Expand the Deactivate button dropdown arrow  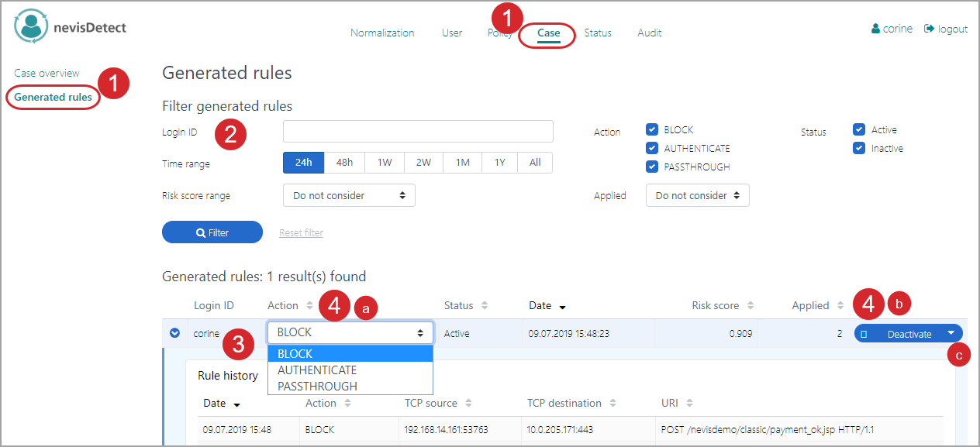[x=951, y=333]
